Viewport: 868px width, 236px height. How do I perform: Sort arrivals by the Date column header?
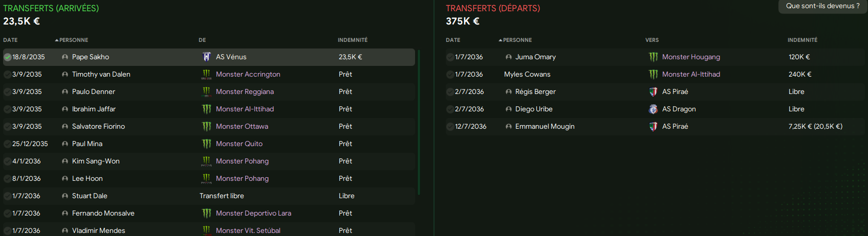[10, 40]
